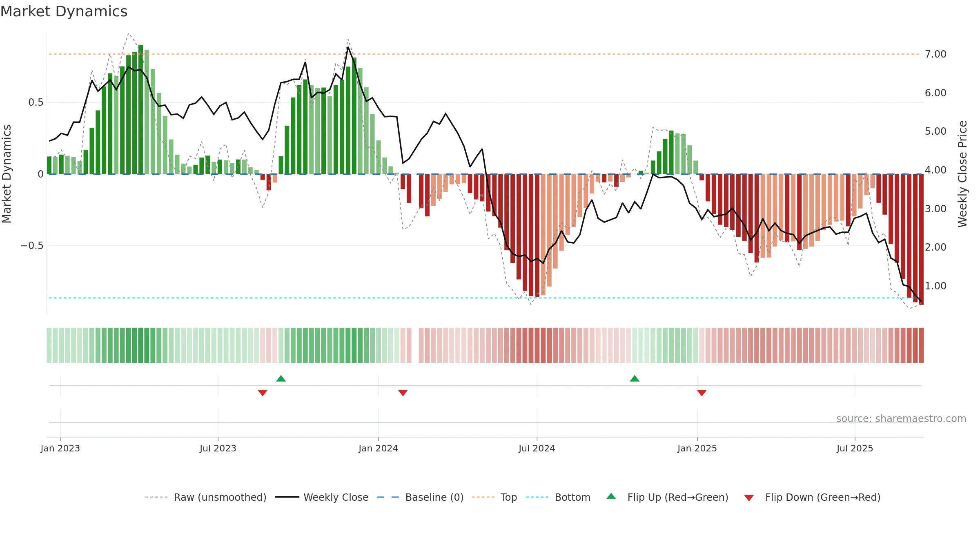
Task: Click the red flip-down marker near Jan 2025
Action: click(x=702, y=393)
